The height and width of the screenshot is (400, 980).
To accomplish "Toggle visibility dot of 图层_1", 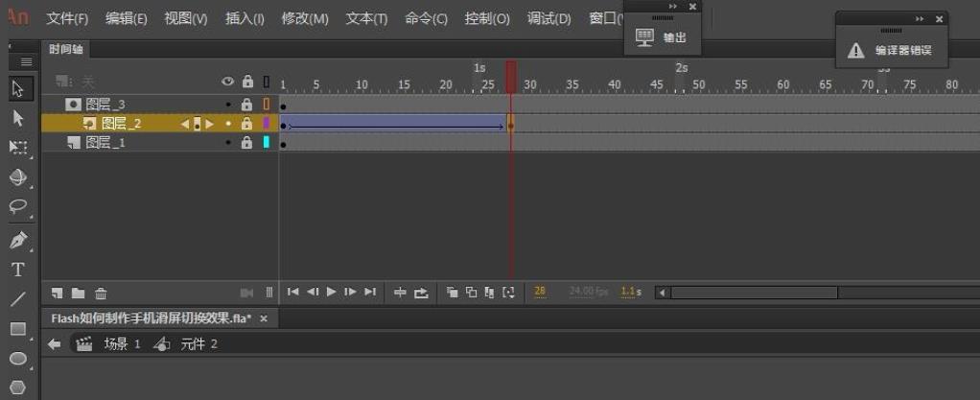I will [228, 143].
